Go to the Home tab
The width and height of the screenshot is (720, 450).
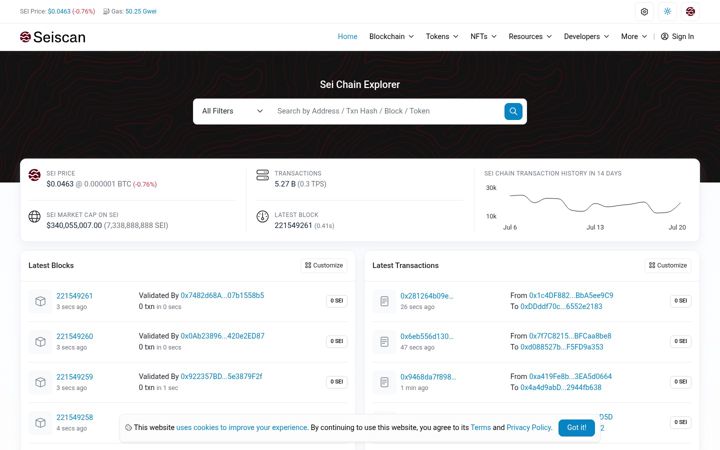tap(347, 36)
